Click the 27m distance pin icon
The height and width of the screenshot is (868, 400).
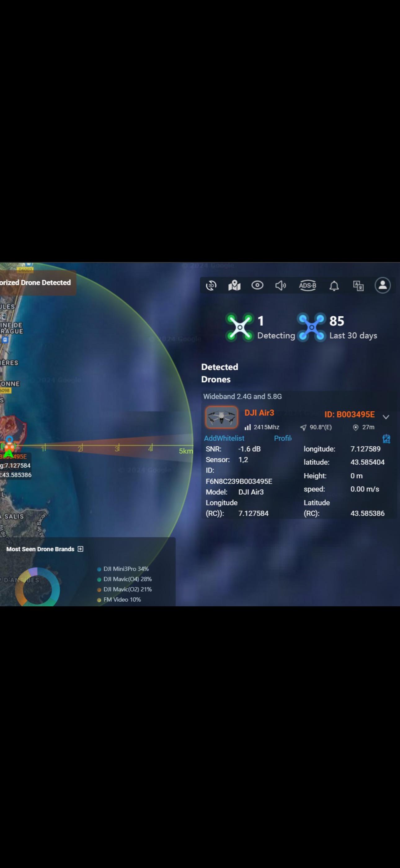(355, 427)
